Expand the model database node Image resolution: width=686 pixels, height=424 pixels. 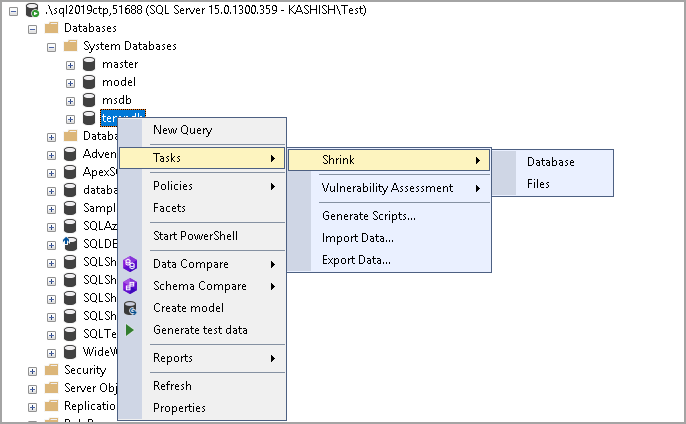tap(70, 82)
